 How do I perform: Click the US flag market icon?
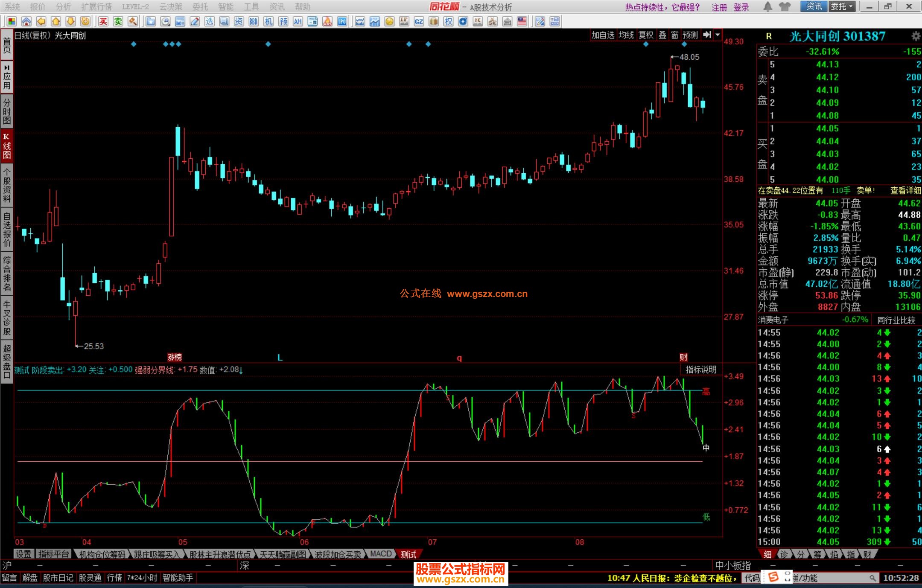click(x=522, y=21)
